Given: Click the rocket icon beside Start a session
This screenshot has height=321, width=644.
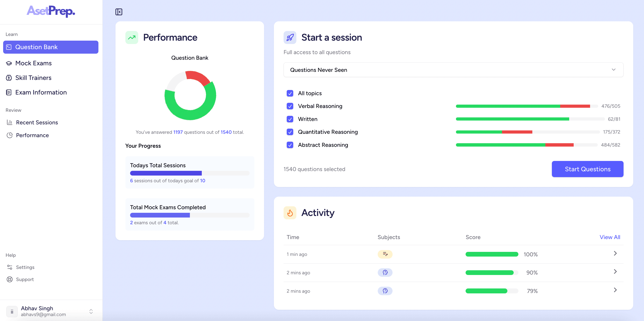Looking at the screenshot, I should 290,37.
